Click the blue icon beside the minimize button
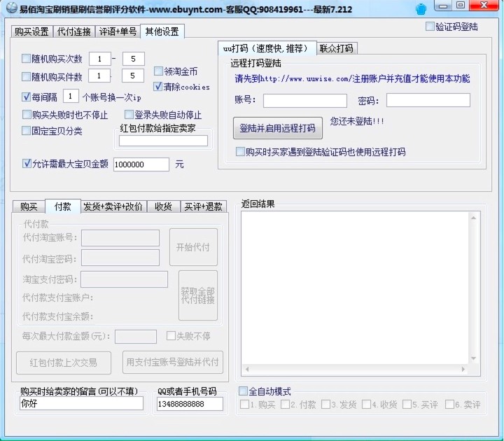The width and height of the screenshot is (504, 441). click(x=421, y=8)
